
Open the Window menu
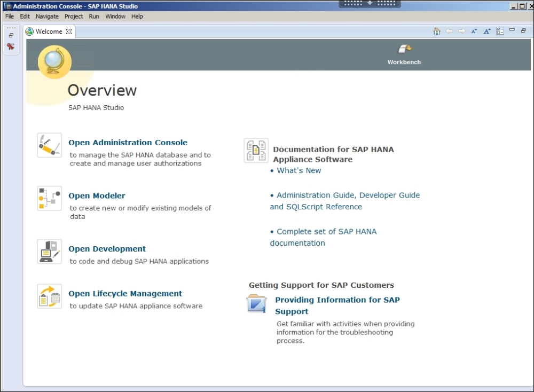[115, 17]
